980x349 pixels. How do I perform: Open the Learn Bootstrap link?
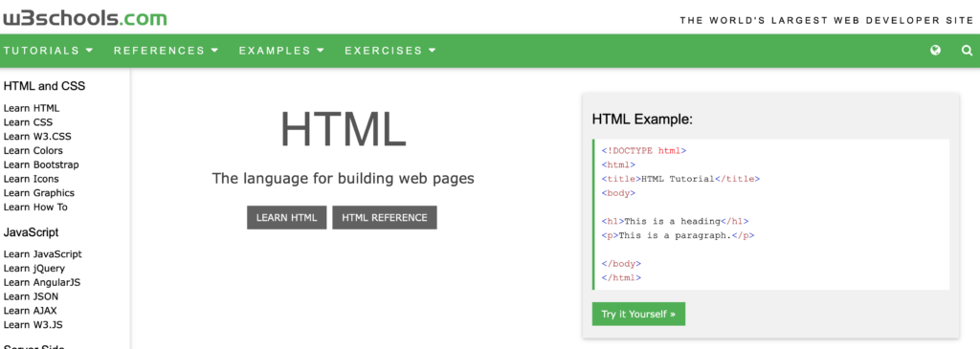tap(41, 164)
